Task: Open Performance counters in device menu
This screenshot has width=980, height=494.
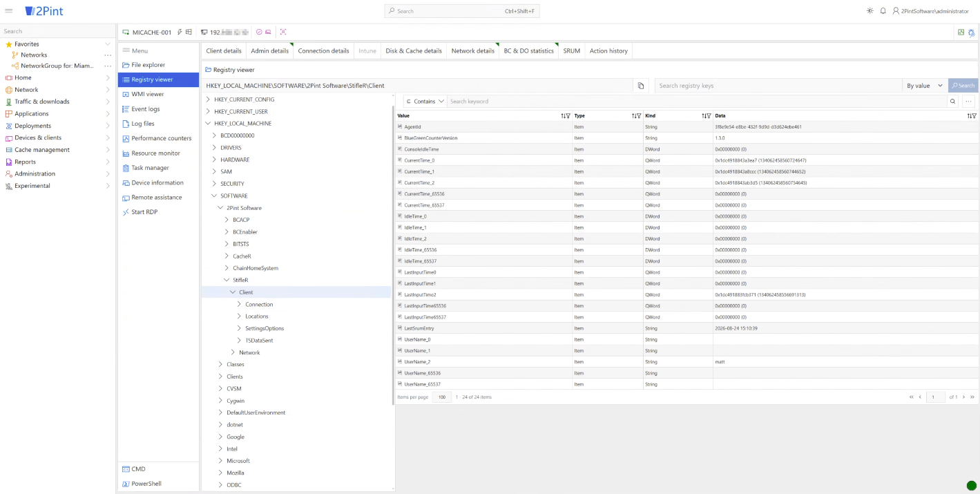Action: pyautogui.click(x=158, y=138)
